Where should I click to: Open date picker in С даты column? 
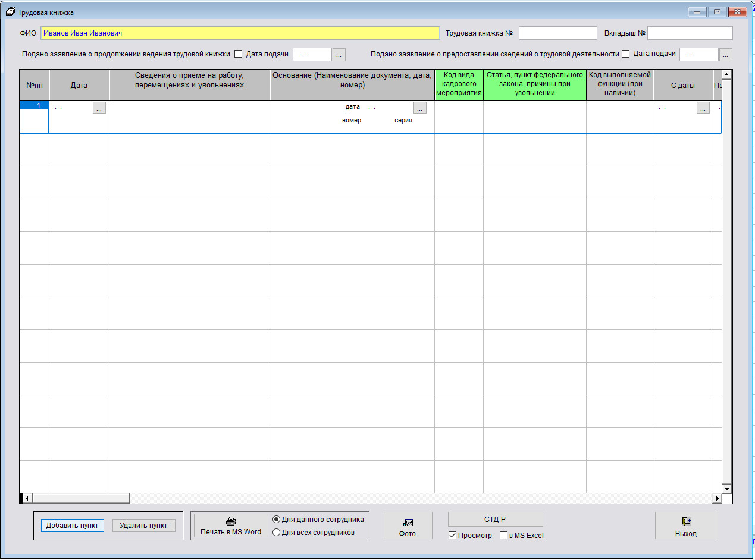pyautogui.click(x=703, y=108)
